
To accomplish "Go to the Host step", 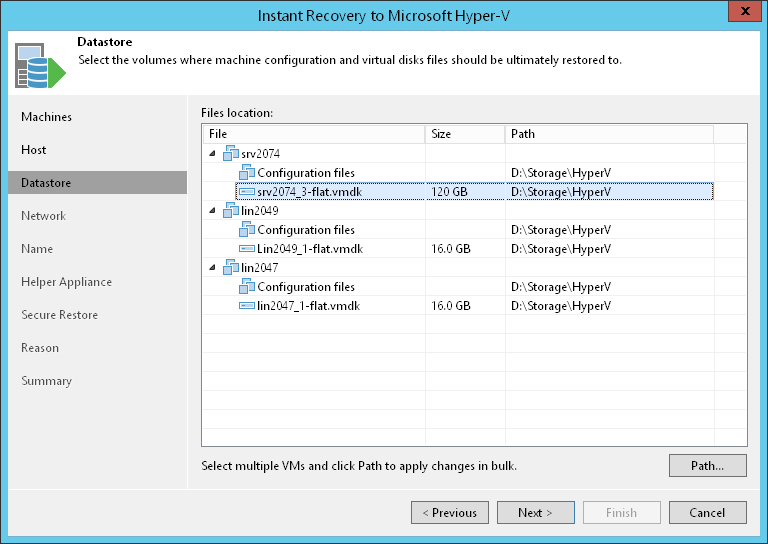I will pyautogui.click(x=34, y=150).
